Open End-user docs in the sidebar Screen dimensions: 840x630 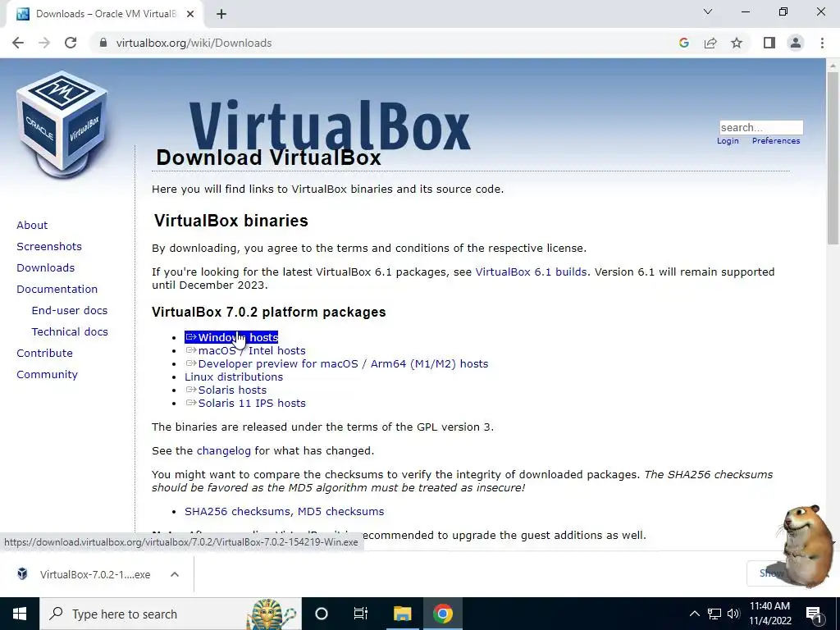click(70, 311)
